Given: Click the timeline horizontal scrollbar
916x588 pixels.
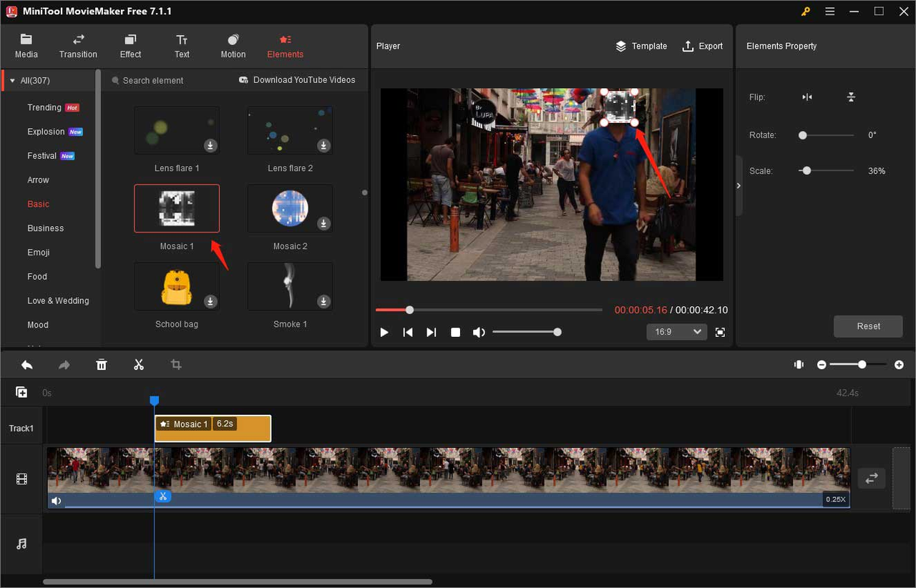Looking at the screenshot, I should tap(238, 582).
